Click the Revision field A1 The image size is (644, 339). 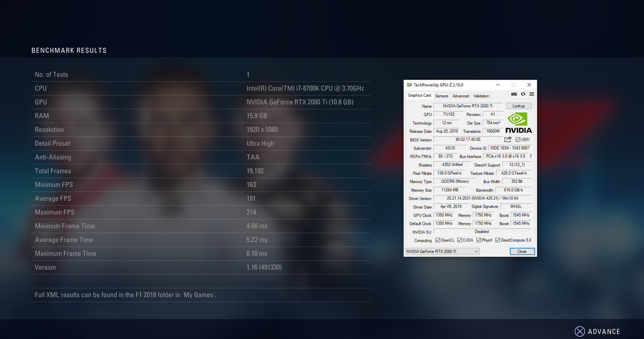[493, 114]
